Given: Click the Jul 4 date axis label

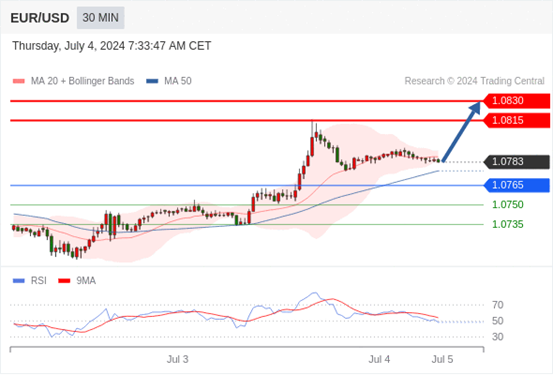Looking at the screenshot, I should (379, 359).
